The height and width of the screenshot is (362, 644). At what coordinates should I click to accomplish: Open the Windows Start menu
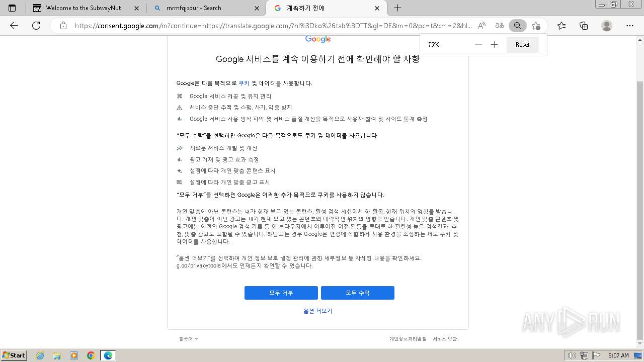[x=14, y=355]
